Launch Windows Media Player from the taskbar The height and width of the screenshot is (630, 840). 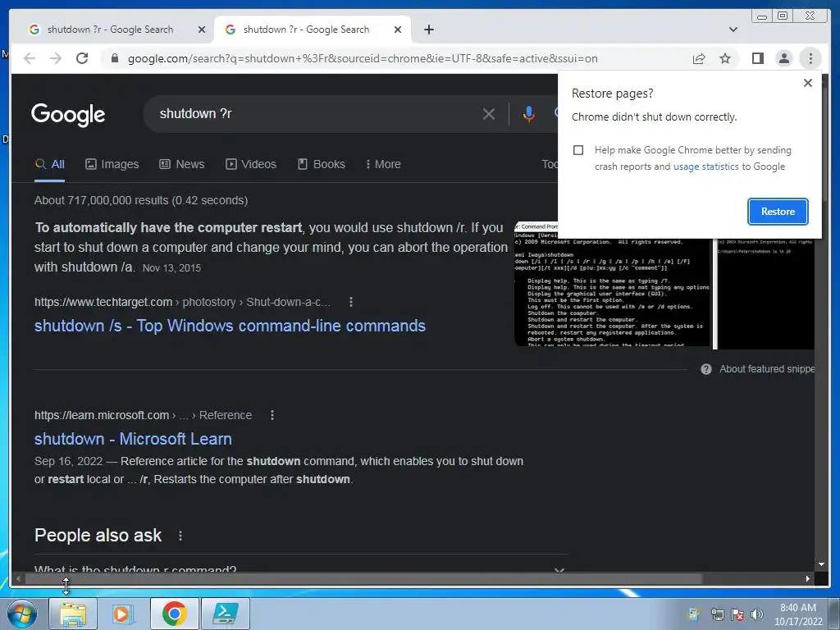pos(123,614)
